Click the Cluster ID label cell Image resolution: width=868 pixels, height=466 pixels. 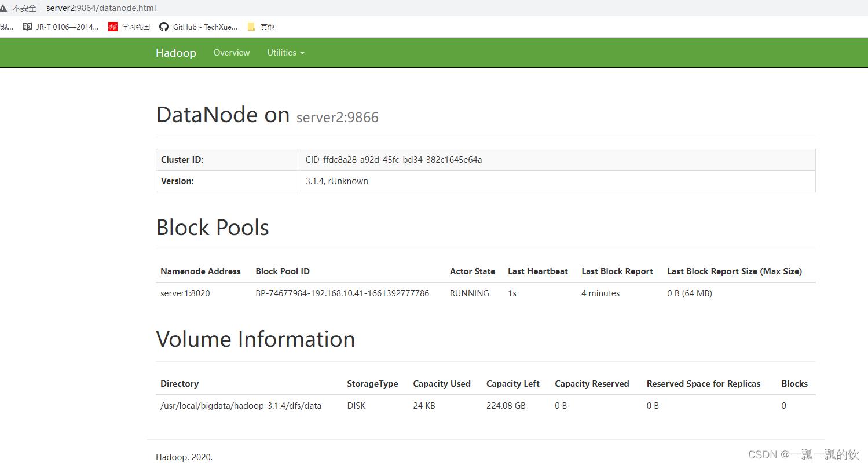pos(228,160)
